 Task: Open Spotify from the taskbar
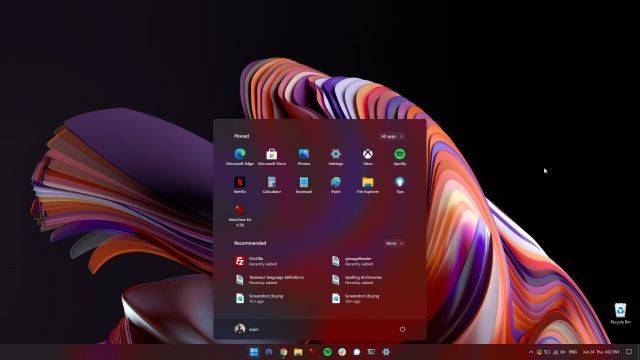tap(327, 352)
